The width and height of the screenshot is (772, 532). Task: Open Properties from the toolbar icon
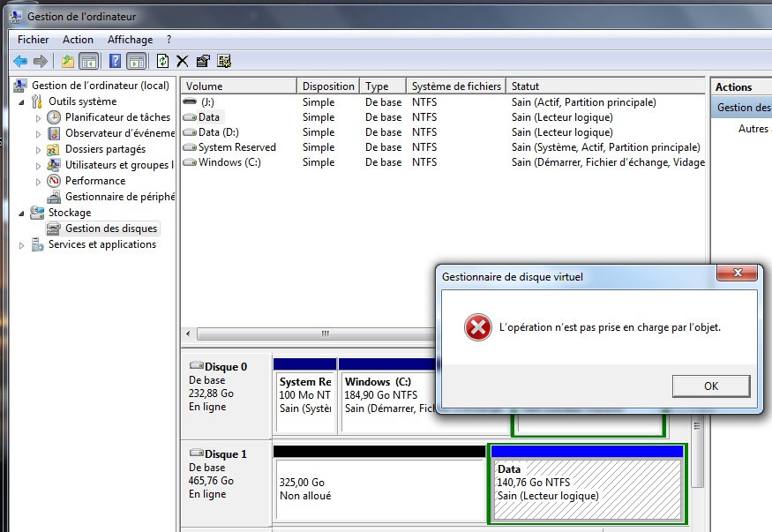coord(203,61)
